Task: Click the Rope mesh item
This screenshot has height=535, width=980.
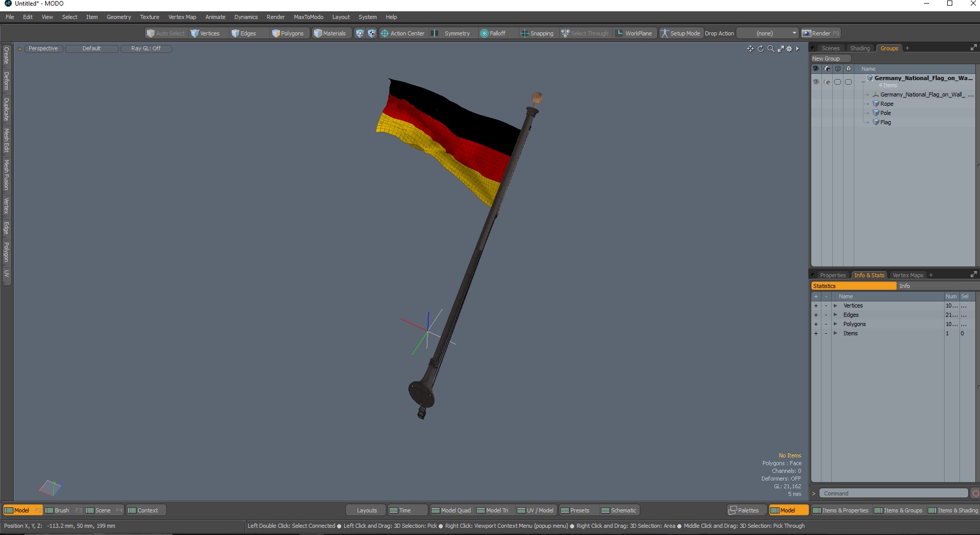Action: [886, 104]
